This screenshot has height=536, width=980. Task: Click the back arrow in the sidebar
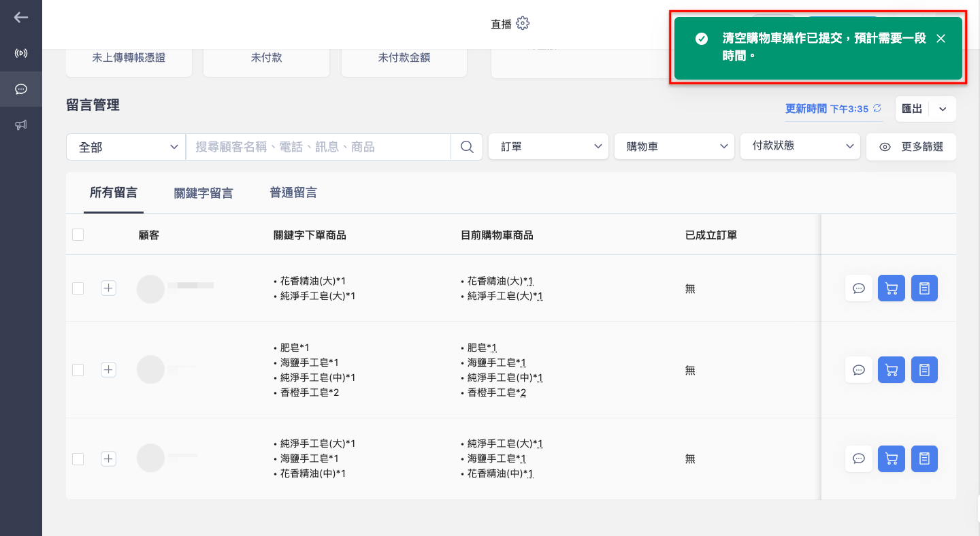[x=21, y=18]
